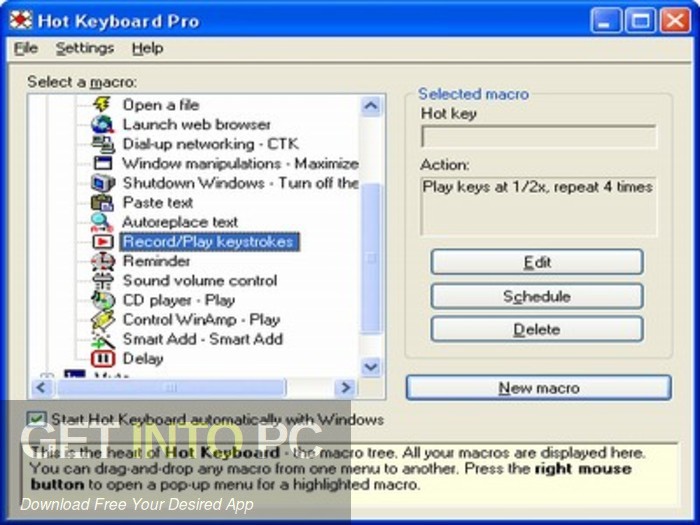Select the CD player - Play macro
Image resolution: width=700 pixels, height=525 pixels.
pyautogui.click(x=179, y=300)
